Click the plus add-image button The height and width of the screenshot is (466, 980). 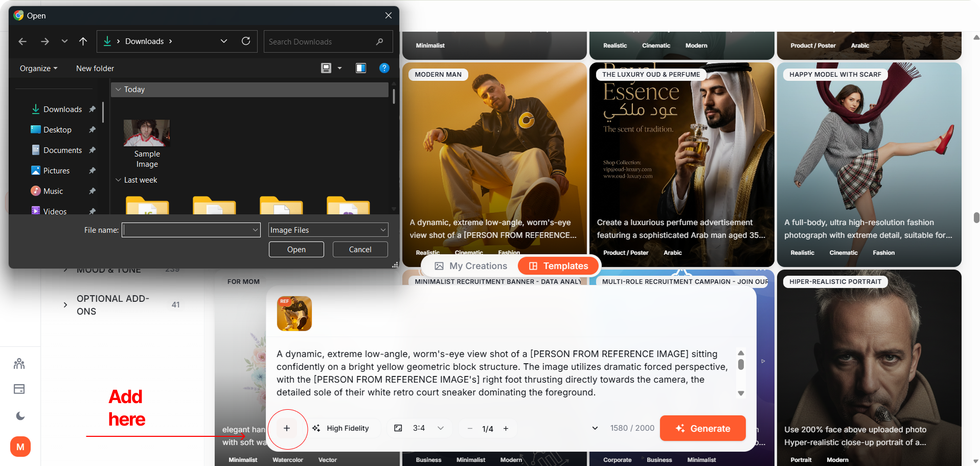click(x=287, y=429)
